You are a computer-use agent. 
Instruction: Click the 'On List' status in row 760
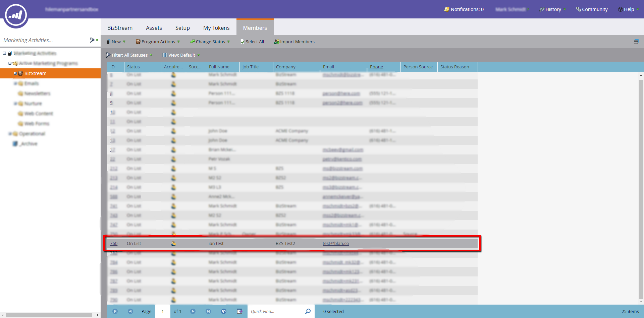[x=134, y=244]
